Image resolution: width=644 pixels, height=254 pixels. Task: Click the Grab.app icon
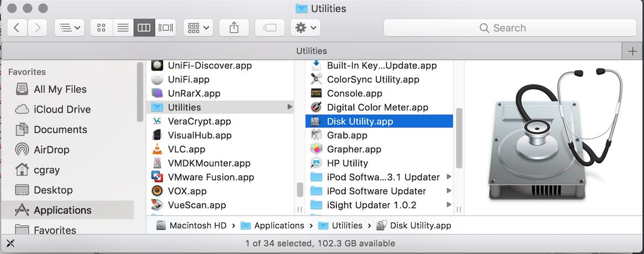tap(316, 135)
